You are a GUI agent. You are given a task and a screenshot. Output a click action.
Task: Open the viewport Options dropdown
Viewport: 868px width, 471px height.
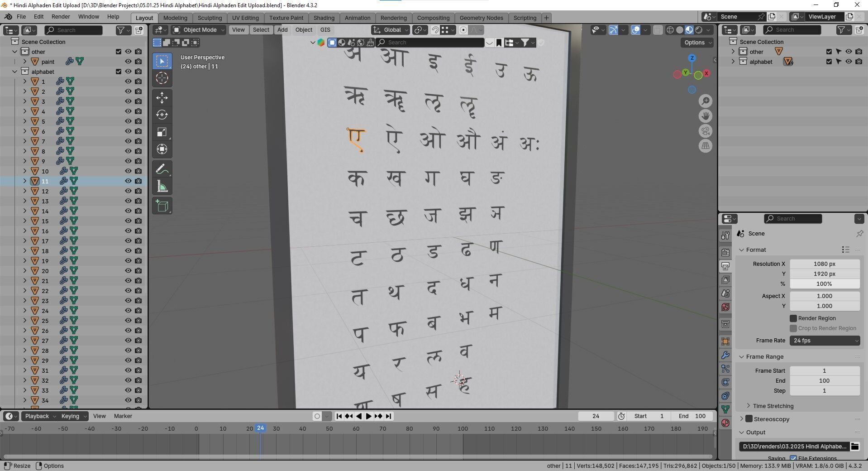pos(697,43)
